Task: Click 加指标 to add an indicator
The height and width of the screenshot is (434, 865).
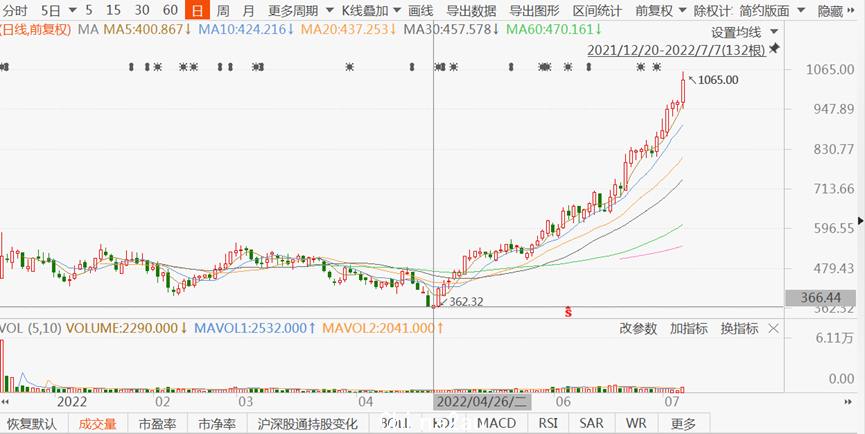Action: (689, 329)
